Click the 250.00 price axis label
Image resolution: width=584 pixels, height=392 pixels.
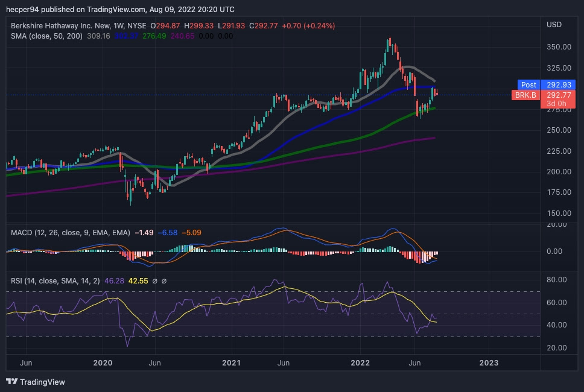(x=559, y=130)
